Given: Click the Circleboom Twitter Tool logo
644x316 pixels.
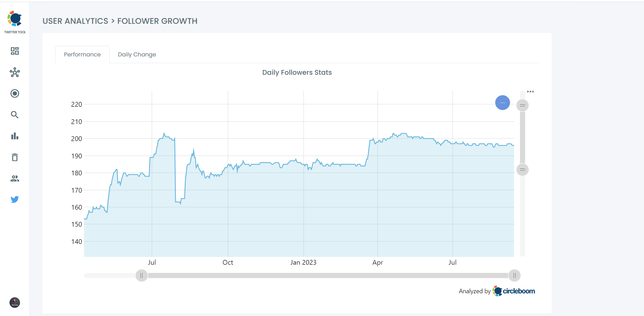Looking at the screenshot, I should (15, 22).
